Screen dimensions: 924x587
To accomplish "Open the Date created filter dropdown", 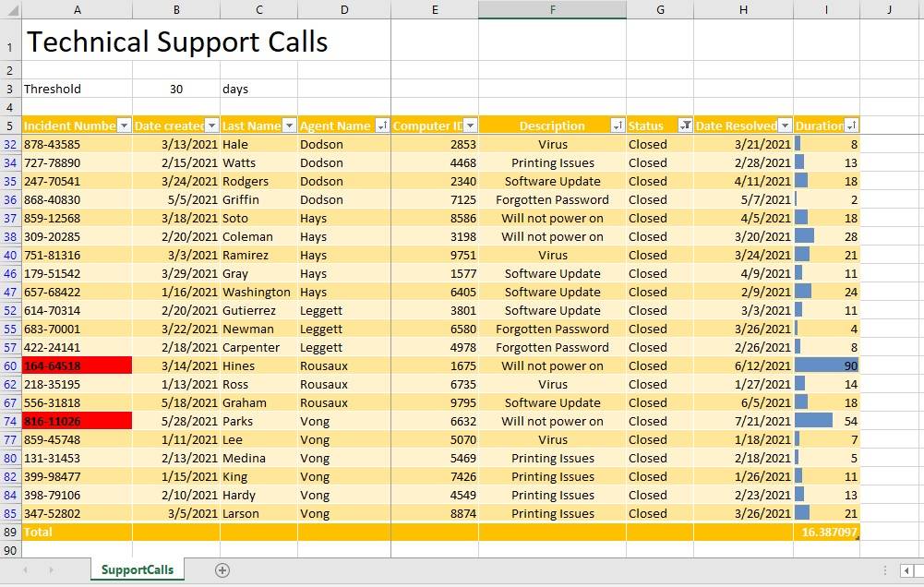I will (211, 126).
